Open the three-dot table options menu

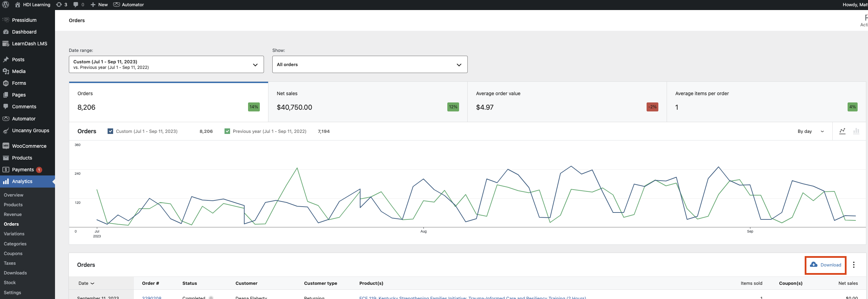coord(854,265)
